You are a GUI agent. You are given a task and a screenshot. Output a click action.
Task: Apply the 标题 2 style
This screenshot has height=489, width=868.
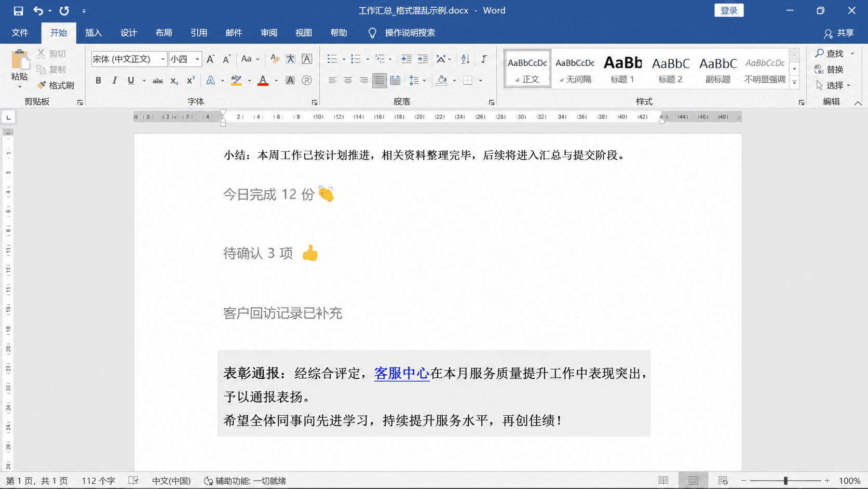(x=670, y=70)
